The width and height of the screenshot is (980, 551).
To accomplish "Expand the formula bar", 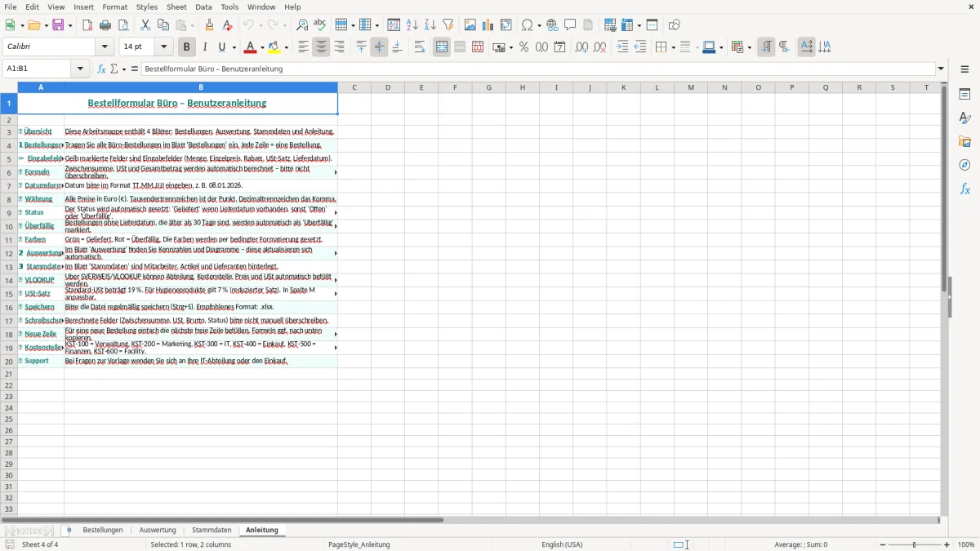I will (941, 69).
